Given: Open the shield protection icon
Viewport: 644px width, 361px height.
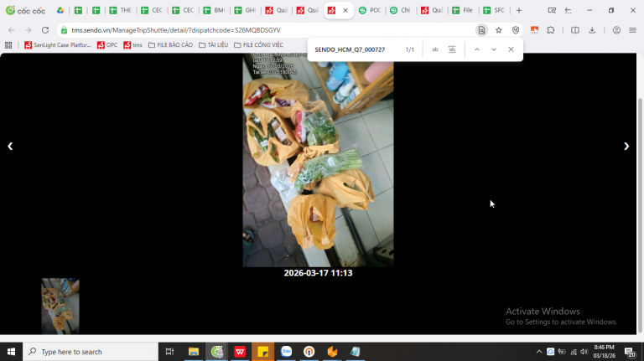Looking at the screenshot, I should (516, 30).
